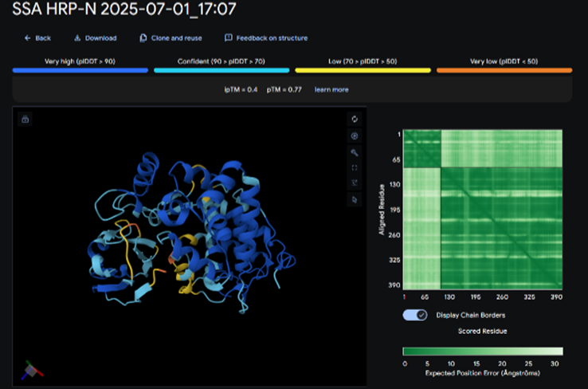Click the Very low pLDDT orange bar

[x=504, y=70]
